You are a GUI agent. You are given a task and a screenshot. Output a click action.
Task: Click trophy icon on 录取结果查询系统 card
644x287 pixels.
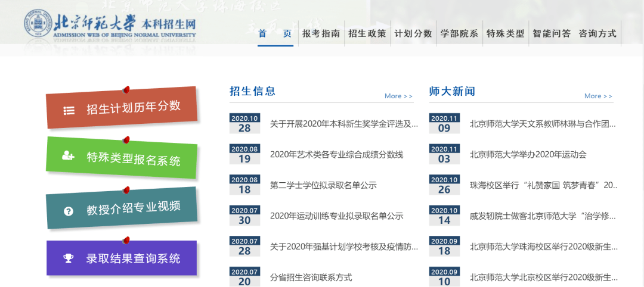point(68,258)
